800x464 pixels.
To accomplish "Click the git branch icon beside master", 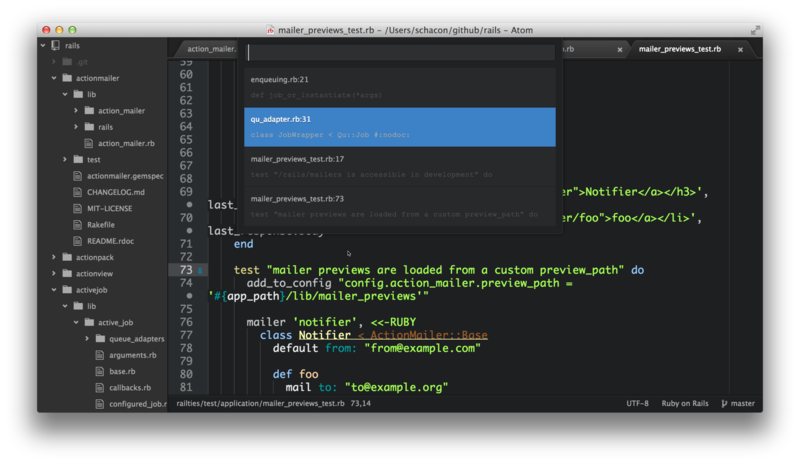I will click(722, 404).
